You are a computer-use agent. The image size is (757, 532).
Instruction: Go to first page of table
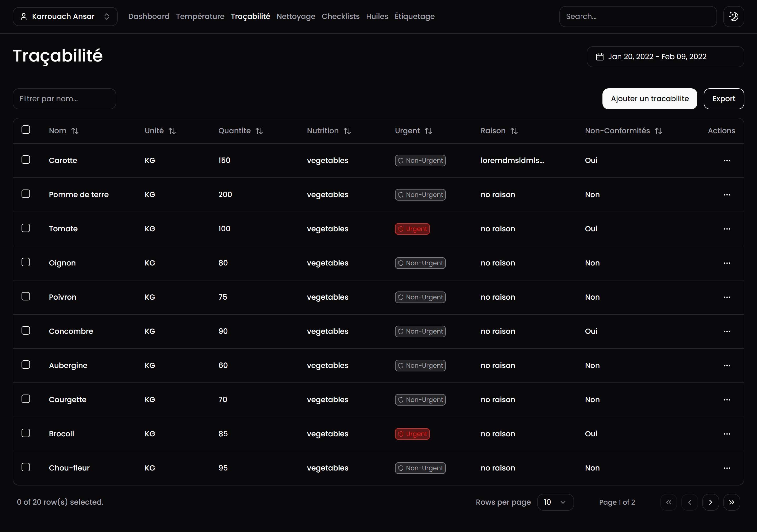click(x=669, y=502)
